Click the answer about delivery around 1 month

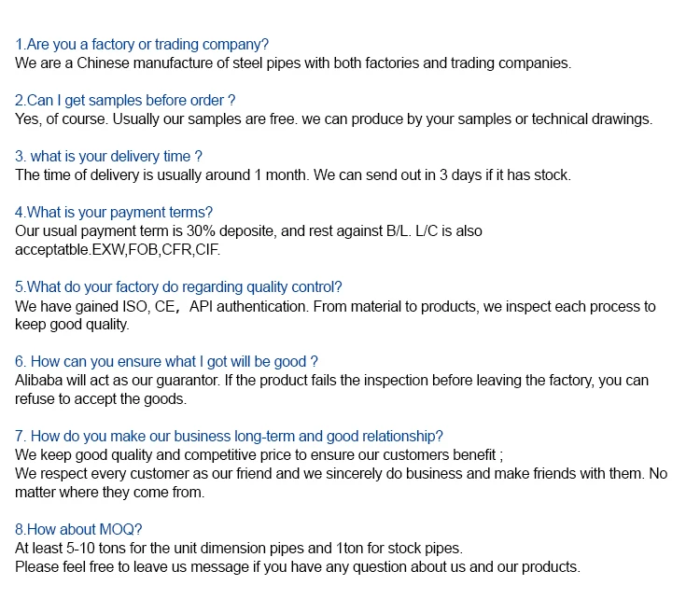pyautogui.click(x=292, y=175)
